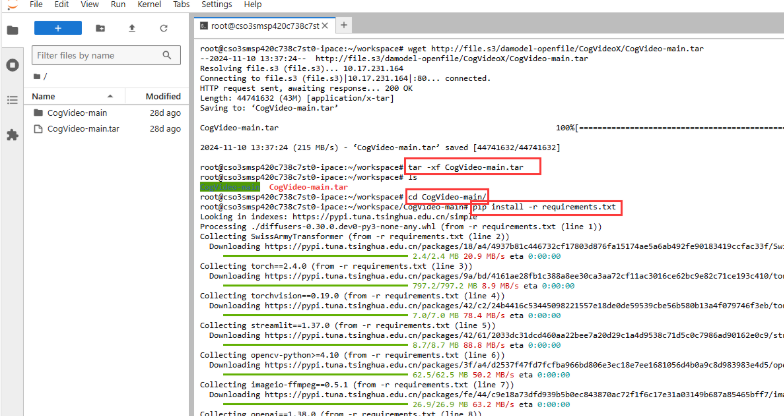Click the 'Looking in indexes' pypi tuna URL
This screenshot has width=784, height=416.
[384, 216]
